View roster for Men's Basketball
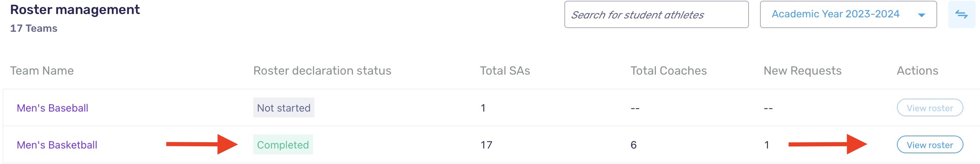The width and height of the screenshot is (980, 164). 929,145
